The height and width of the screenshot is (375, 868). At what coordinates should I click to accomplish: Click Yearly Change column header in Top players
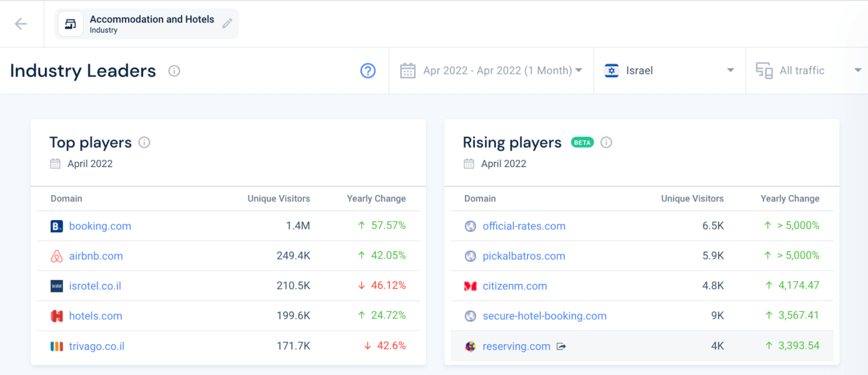point(376,199)
